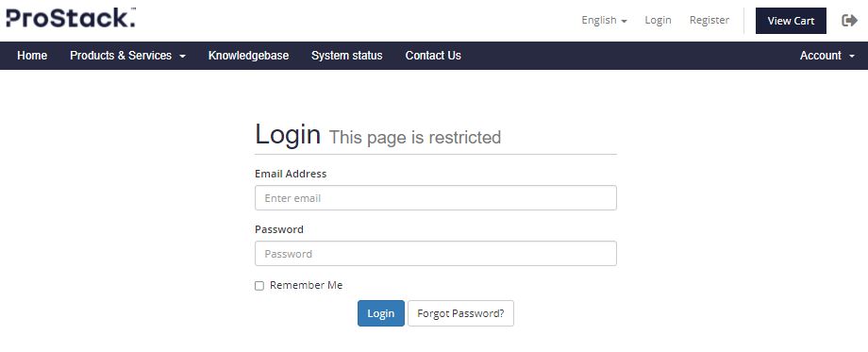
Task: Focus the Password input field
Action: click(x=436, y=254)
